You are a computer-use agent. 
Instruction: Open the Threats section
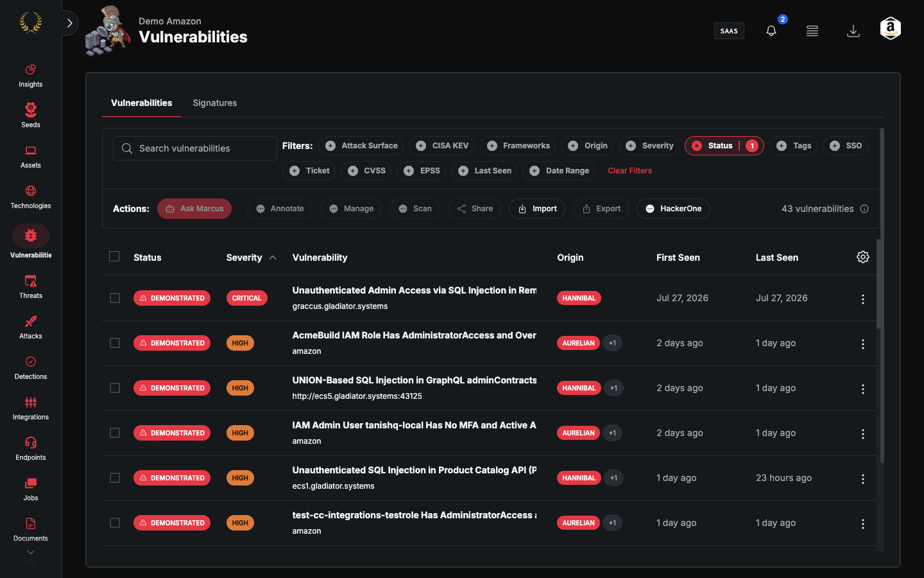coord(30,286)
